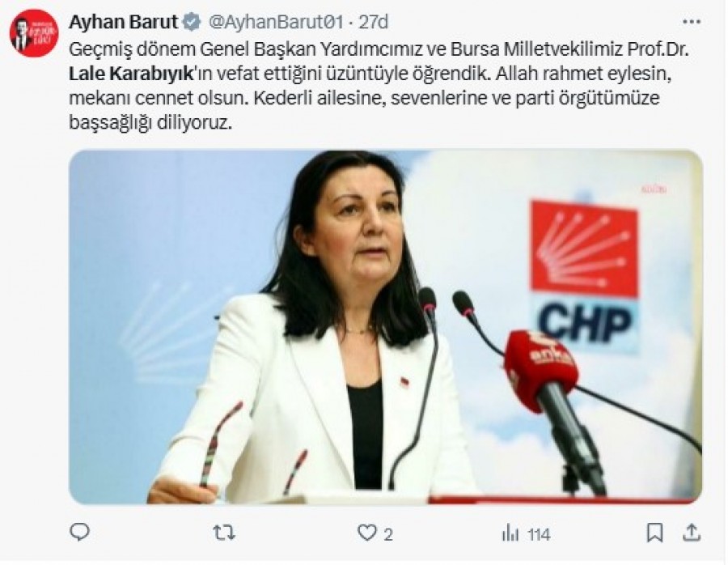Click the like count number 2
The image size is (728, 565).
(388, 534)
